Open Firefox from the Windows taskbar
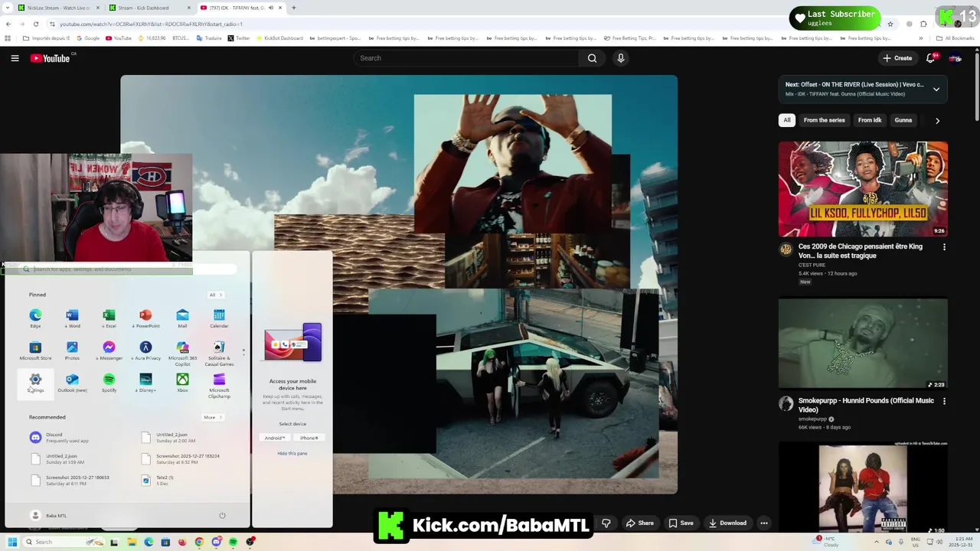The height and width of the screenshot is (551, 980). tap(181, 542)
